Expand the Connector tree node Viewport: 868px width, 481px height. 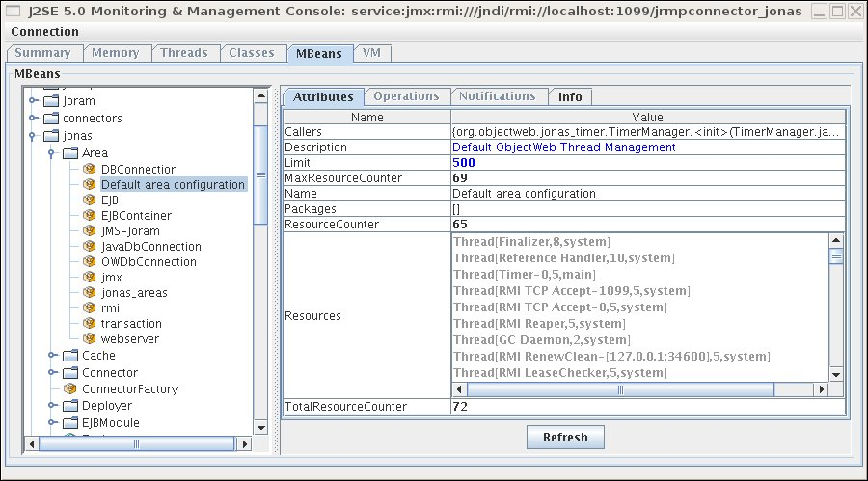52,372
